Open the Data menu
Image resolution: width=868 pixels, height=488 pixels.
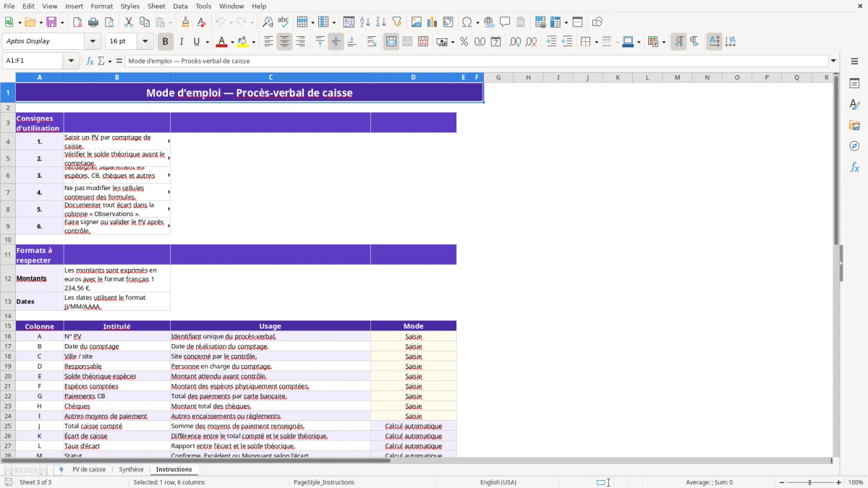[180, 6]
